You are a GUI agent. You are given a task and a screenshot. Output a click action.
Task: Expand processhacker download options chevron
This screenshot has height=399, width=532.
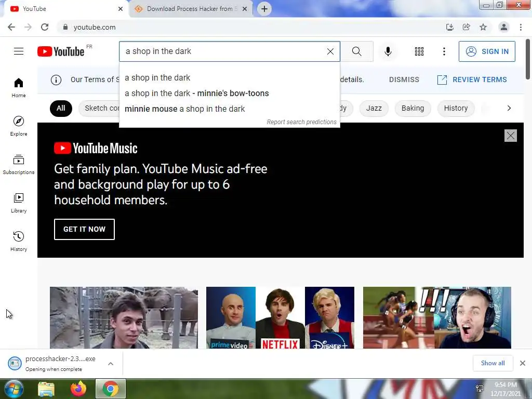[x=111, y=364]
